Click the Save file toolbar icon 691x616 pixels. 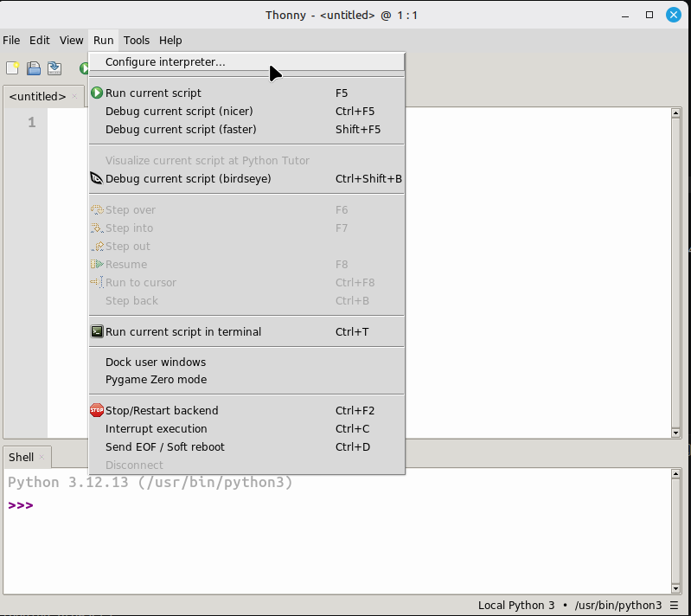point(54,68)
